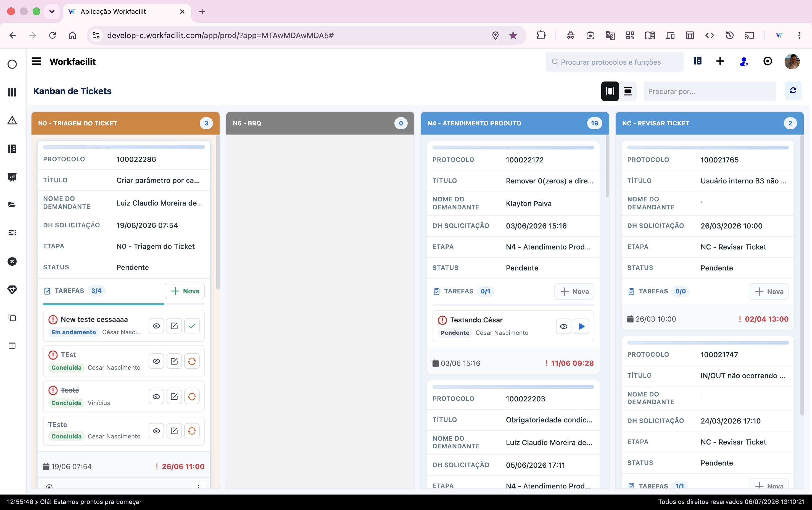Switch to compact list view
The width and height of the screenshot is (812, 510).
click(x=628, y=91)
